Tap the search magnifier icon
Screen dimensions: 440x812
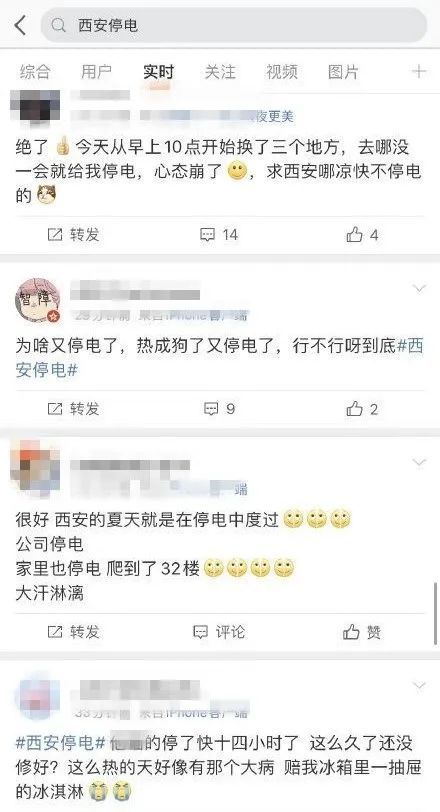[x=59, y=25]
